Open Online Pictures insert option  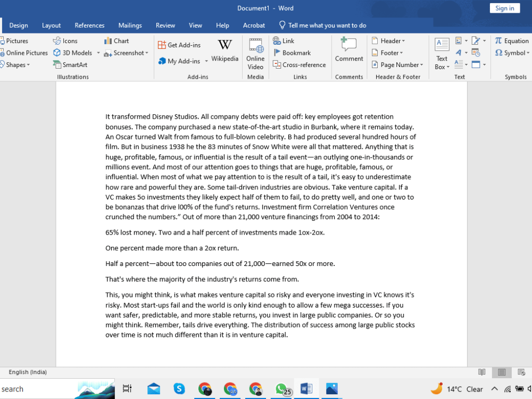click(24, 53)
